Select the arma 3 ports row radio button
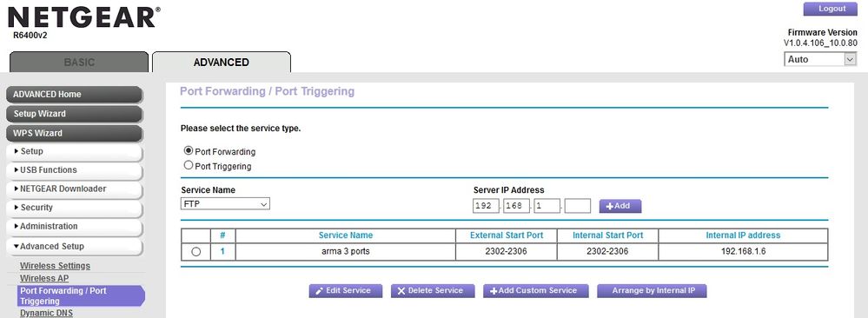The height and width of the screenshot is (318, 868). tap(195, 251)
